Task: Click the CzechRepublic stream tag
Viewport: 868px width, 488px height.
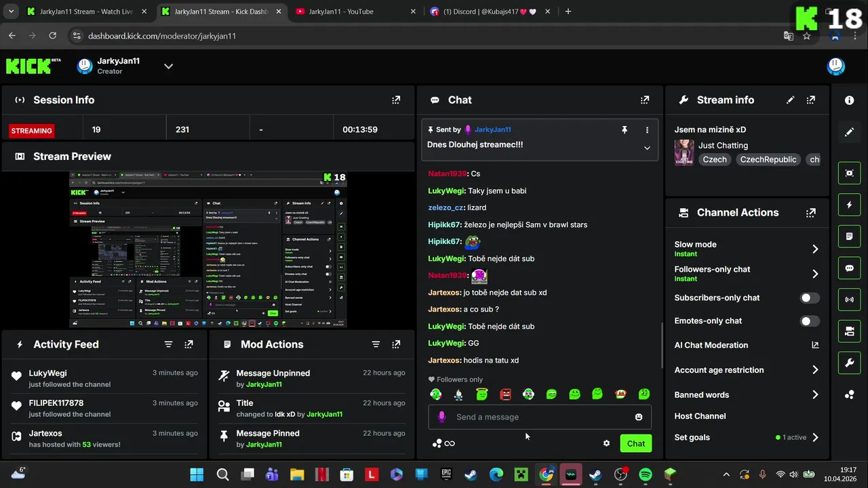Action: [768, 159]
